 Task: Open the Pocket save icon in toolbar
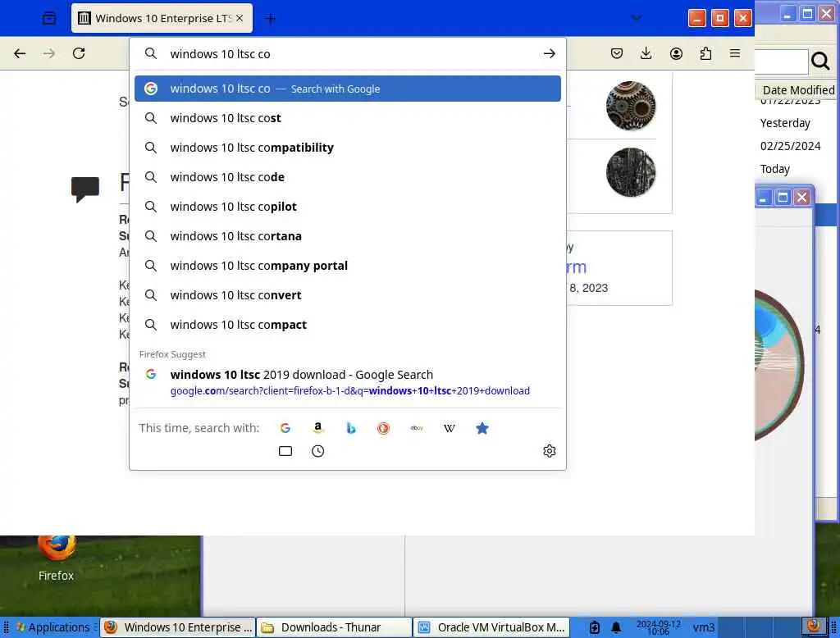click(x=617, y=53)
